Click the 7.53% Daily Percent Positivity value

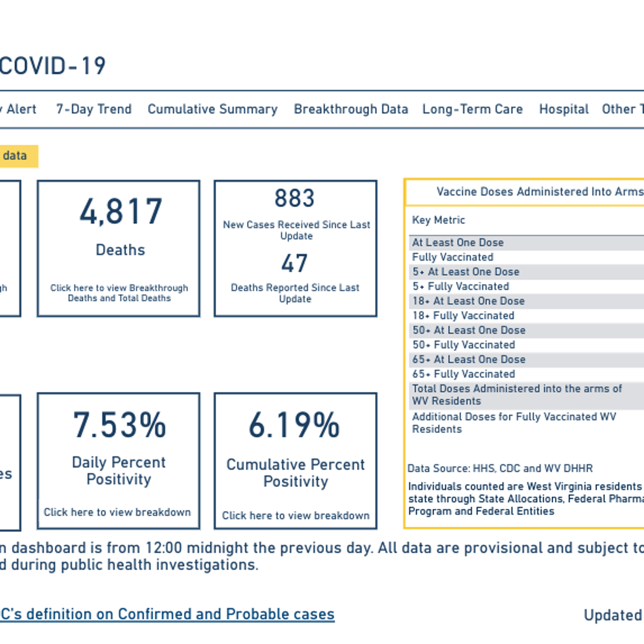pos(119,425)
